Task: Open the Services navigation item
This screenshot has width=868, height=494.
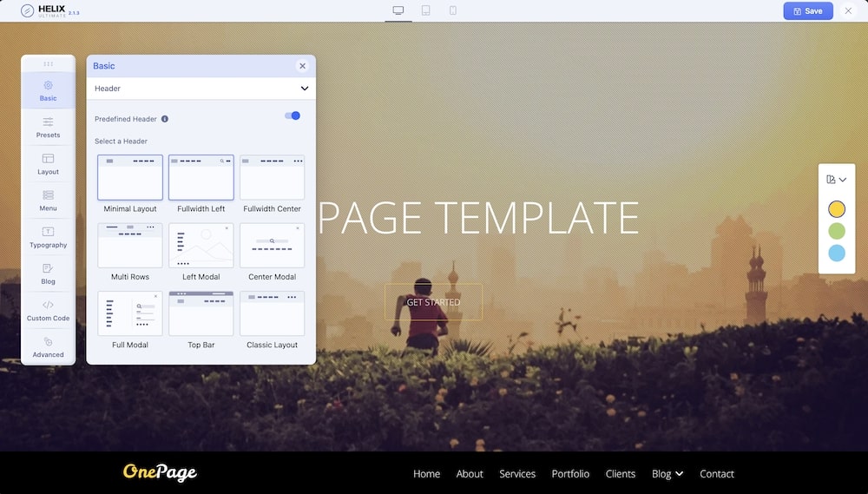Action: pos(517,474)
